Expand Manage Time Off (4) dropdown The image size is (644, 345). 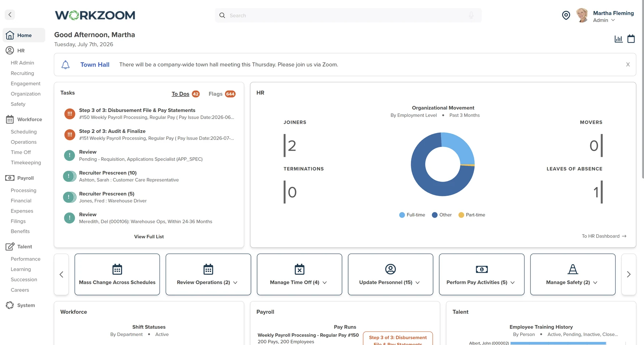point(325,282)
